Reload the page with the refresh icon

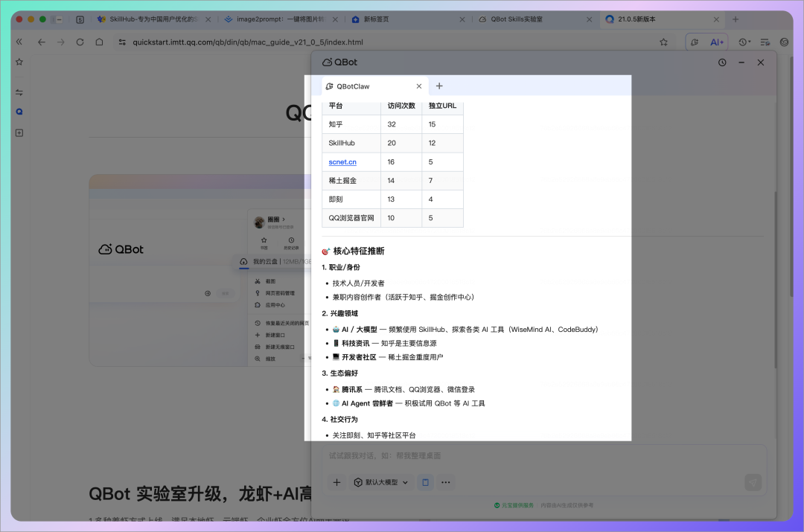click(80, 42)
